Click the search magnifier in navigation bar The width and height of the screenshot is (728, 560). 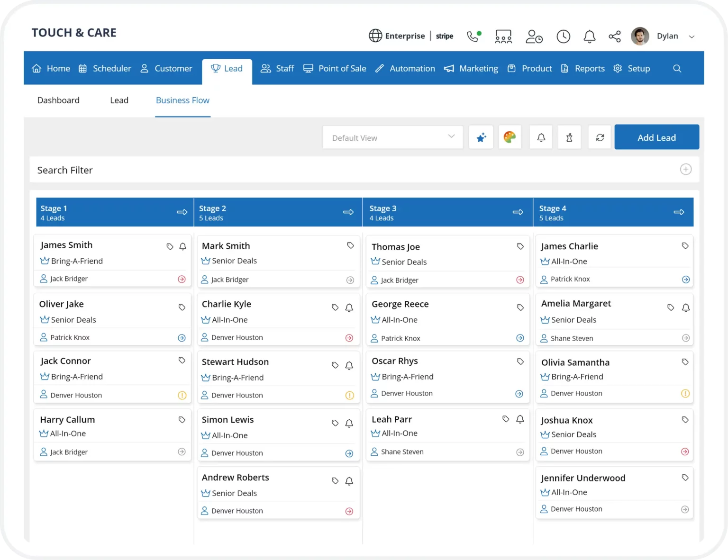[677, 69]
